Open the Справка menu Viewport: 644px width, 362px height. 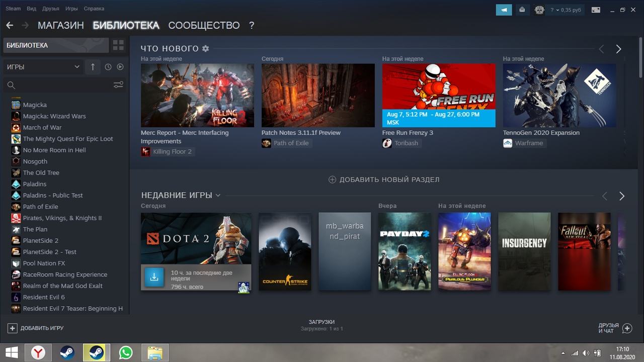tap(94, 9)
